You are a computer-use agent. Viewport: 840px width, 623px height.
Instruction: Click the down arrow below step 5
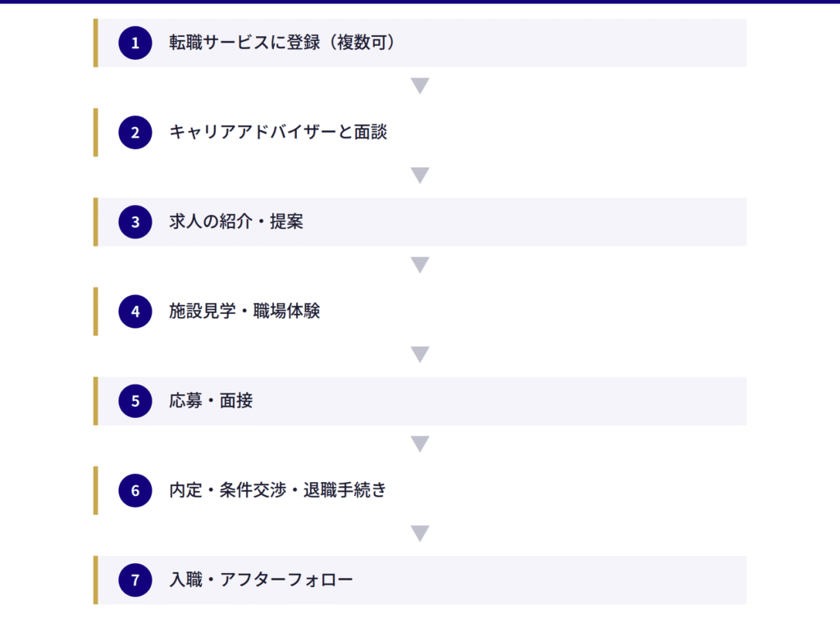420,444
